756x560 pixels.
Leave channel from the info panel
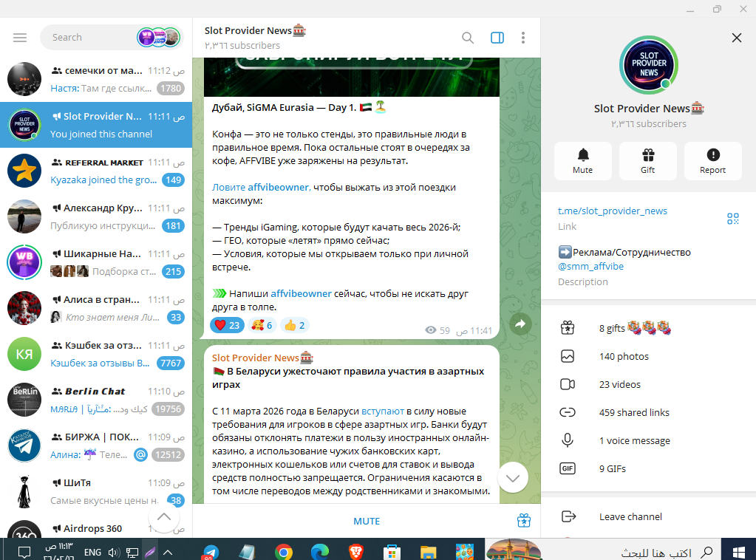(649, 516)
